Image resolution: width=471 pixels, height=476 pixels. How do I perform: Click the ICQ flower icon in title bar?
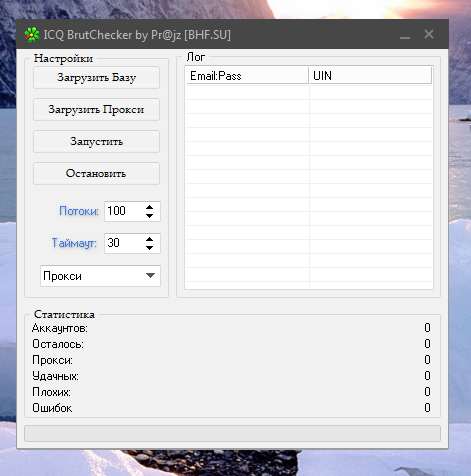(x=32, y=35)
